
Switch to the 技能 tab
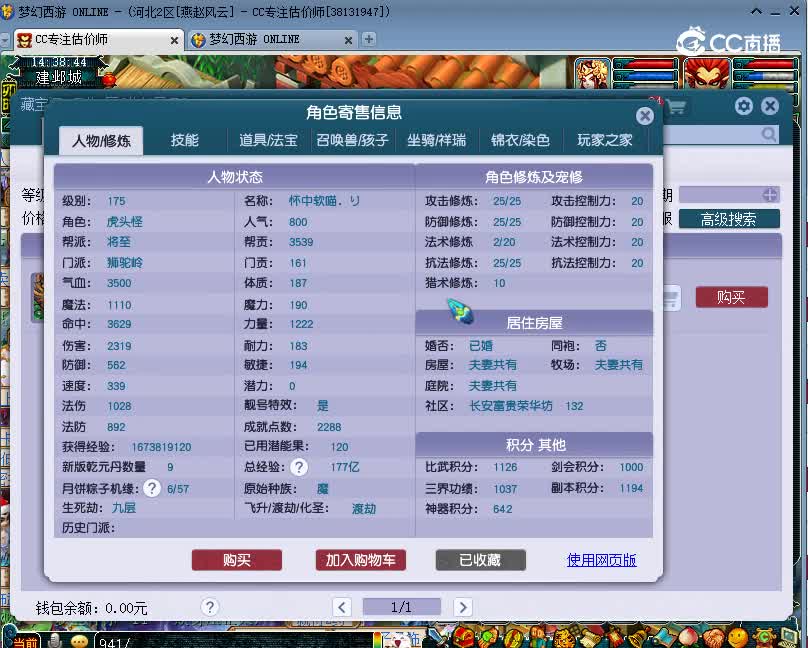[x=184, y=140]
